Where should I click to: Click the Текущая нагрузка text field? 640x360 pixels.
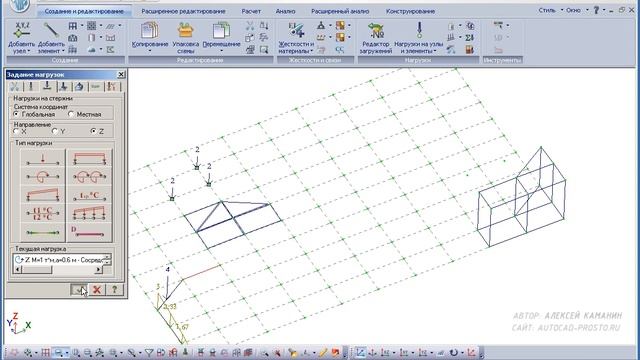click(58, 259)
